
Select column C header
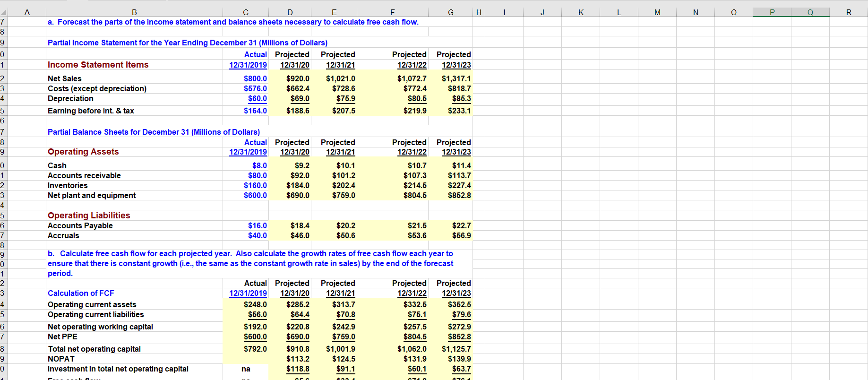click(245, 12)
